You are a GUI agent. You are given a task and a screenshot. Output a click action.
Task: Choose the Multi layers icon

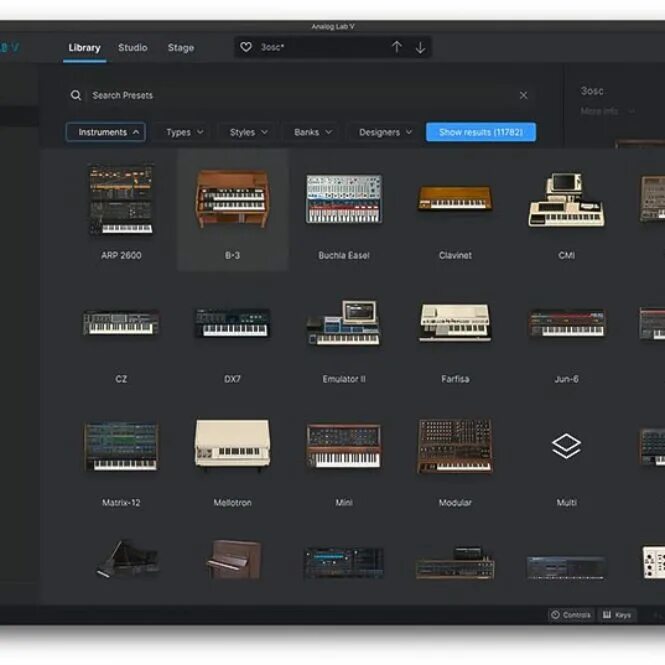tap(566, 446)
